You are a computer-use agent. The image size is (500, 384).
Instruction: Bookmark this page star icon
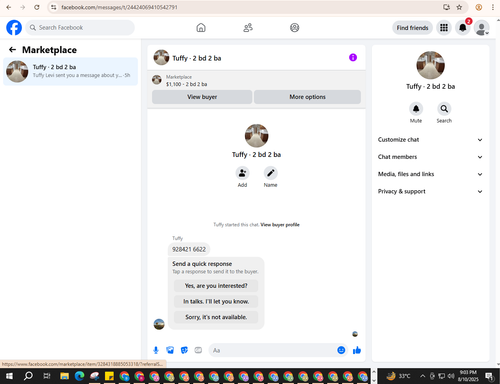[x=459, y=7]
